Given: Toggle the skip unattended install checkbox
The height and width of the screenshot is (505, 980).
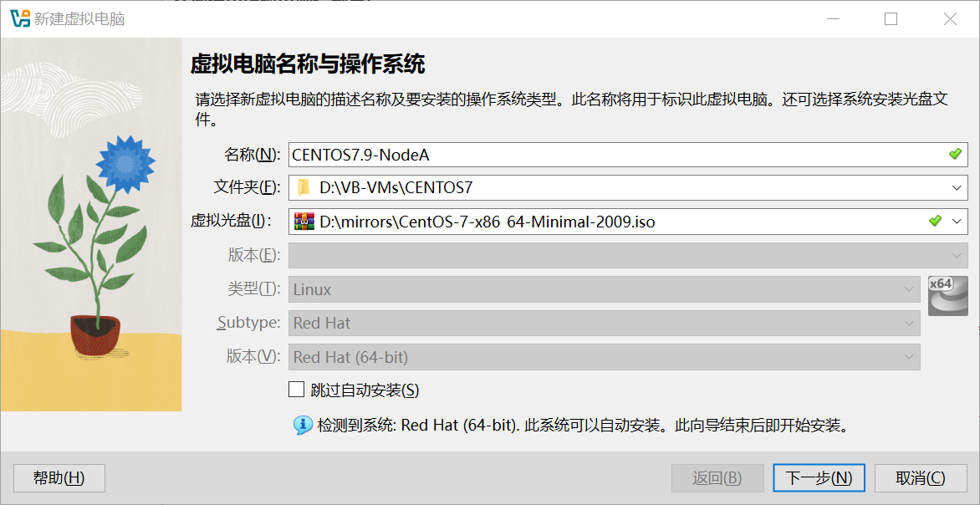Looking at the screenshot, I should point(296,390).
